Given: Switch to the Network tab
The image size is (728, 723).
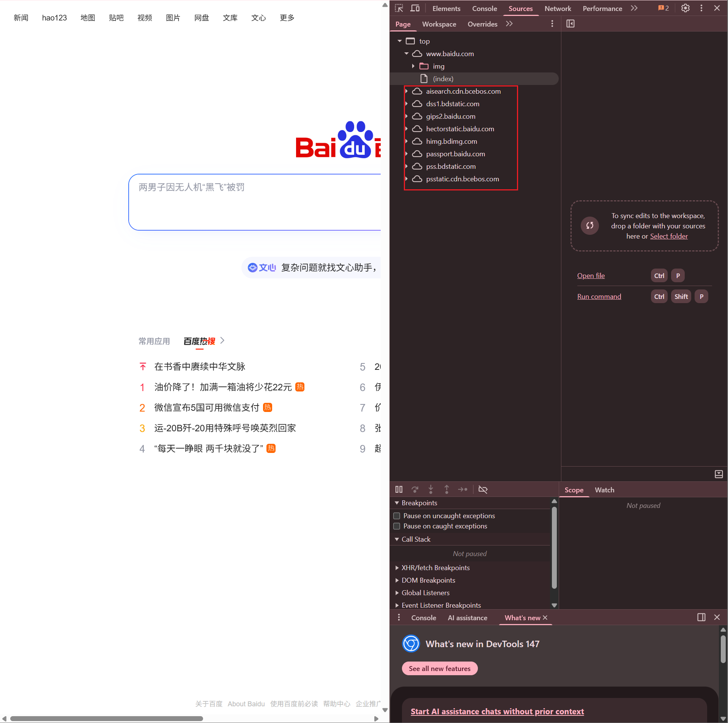Looking at the screenshot, I should tap(557, 8).
